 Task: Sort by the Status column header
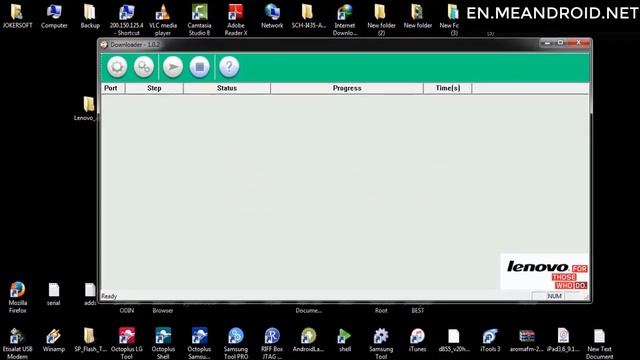tap(227, 88)
